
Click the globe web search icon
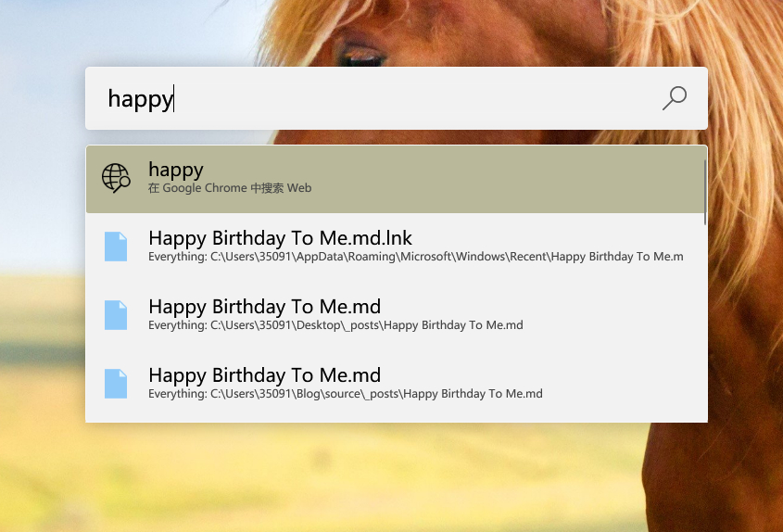[116, 178]
